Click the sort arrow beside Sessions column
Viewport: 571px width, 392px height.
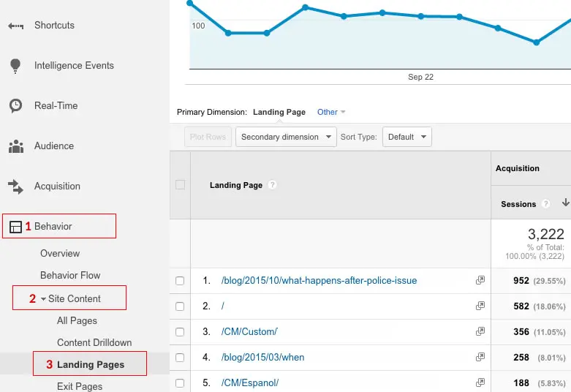(x=565, y=203)
